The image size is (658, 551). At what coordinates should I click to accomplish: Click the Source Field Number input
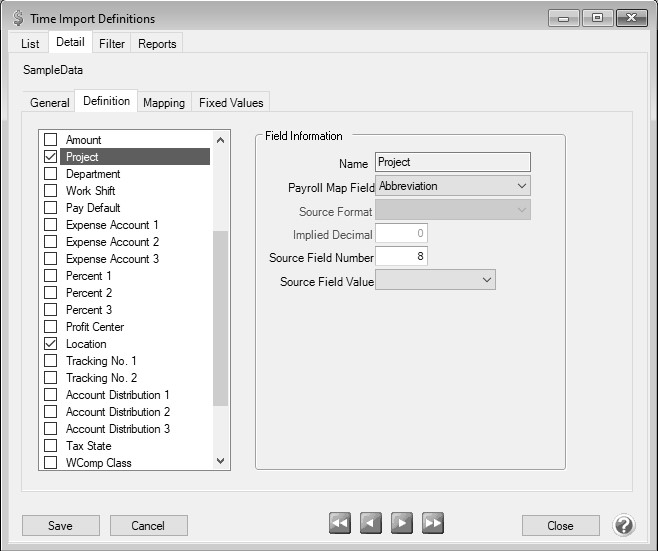click(401, 258)
